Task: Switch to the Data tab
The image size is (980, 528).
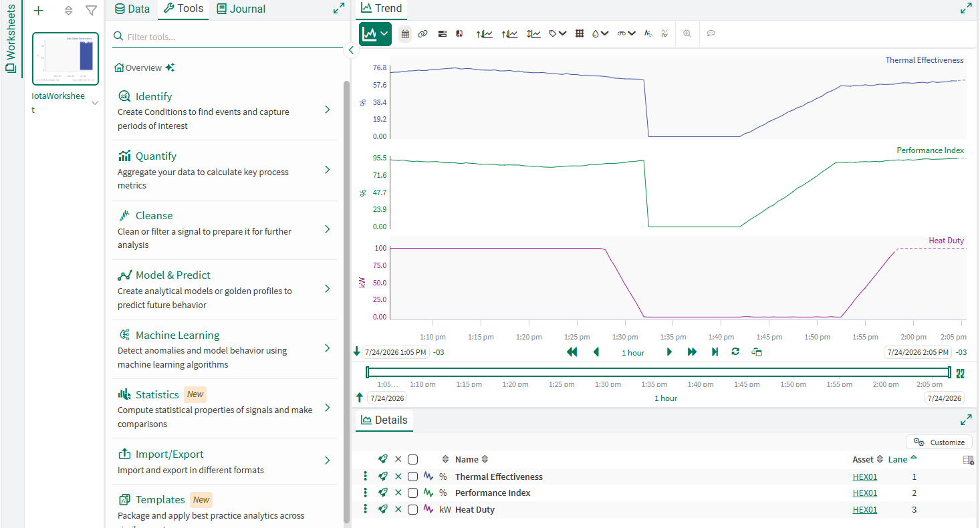Action: (132, 9)
